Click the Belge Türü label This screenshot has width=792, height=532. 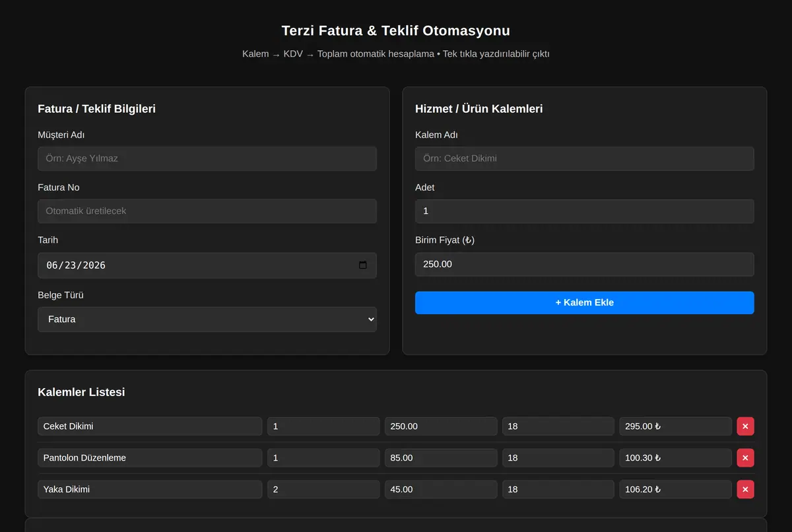61,295
